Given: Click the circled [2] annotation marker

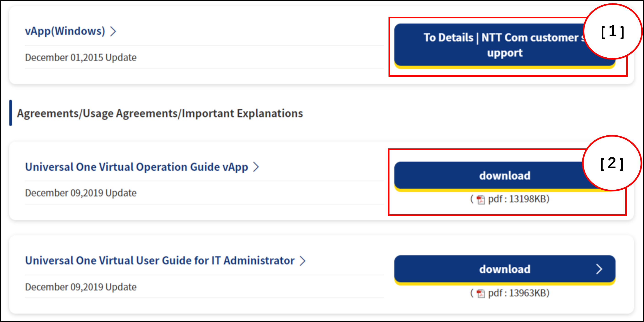Looking at the screenshot, I should coord(611,164).
